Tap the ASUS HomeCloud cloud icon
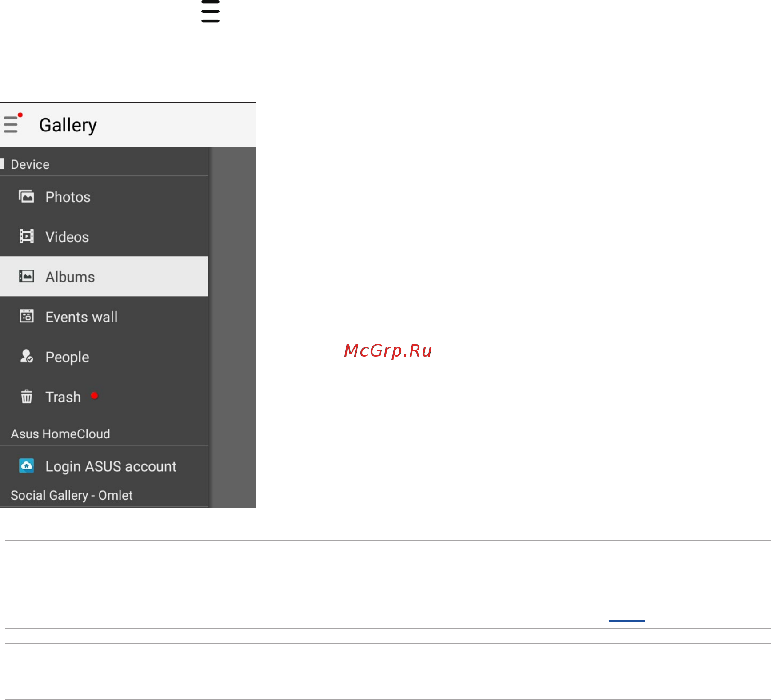The width and height of the screenshot is (771, 700). [26, 466]
